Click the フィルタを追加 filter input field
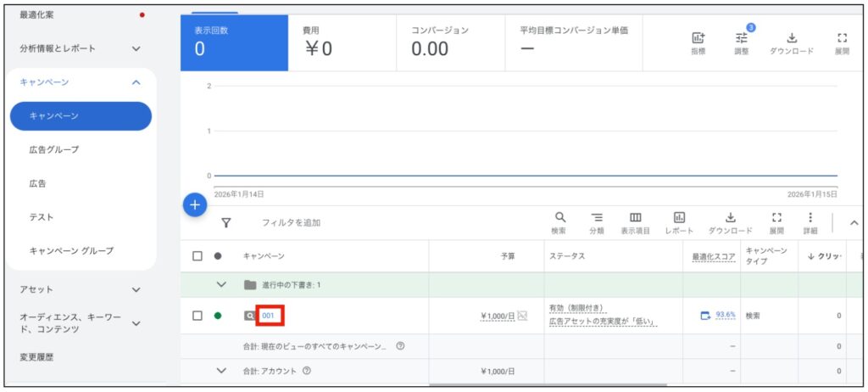868x392 pixels. (x=291, y=223)
